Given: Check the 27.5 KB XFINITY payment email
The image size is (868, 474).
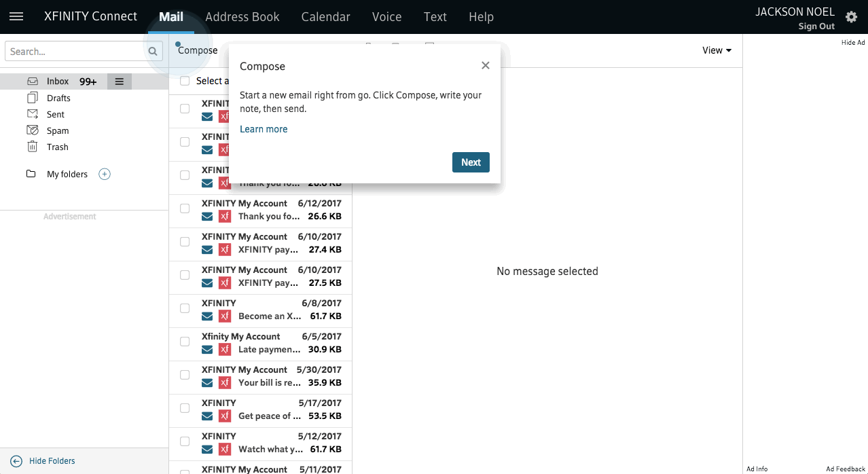Looking at the screenshot, I should [185, 275].
